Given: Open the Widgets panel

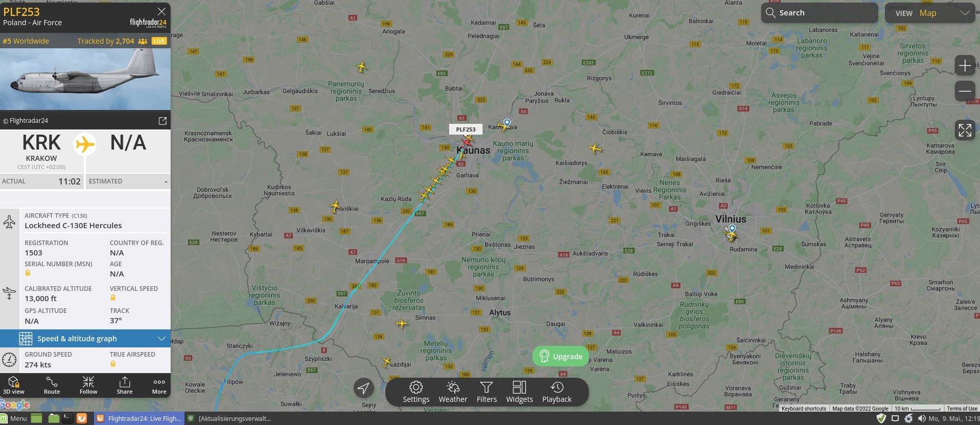Looking at the screenshot, I should 520,392.
